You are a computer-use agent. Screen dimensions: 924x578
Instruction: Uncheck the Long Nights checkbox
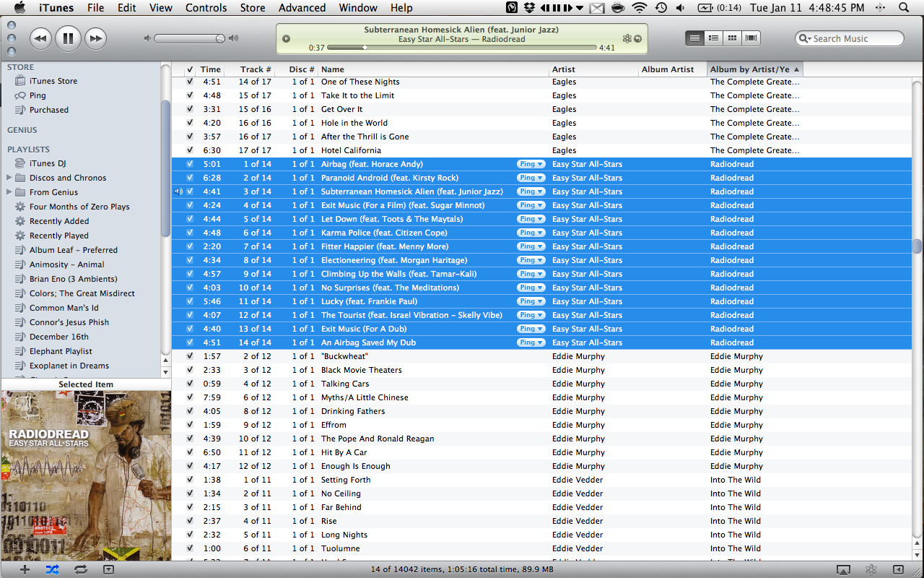tap(190, 535)
